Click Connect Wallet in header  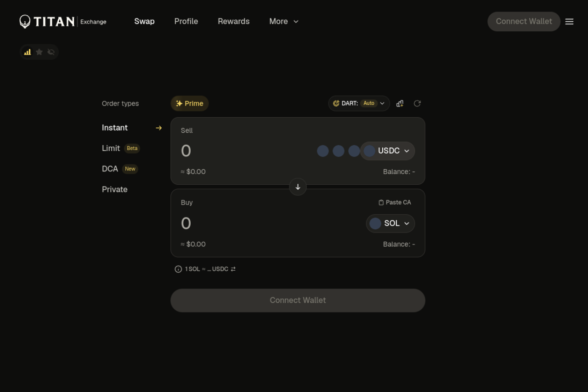(524, 22)
